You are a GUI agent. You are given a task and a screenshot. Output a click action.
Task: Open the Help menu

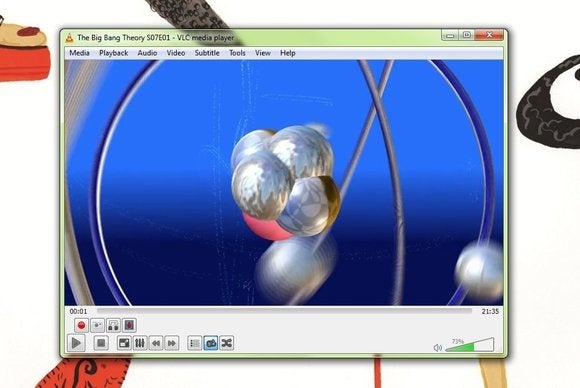pos(287,53)
